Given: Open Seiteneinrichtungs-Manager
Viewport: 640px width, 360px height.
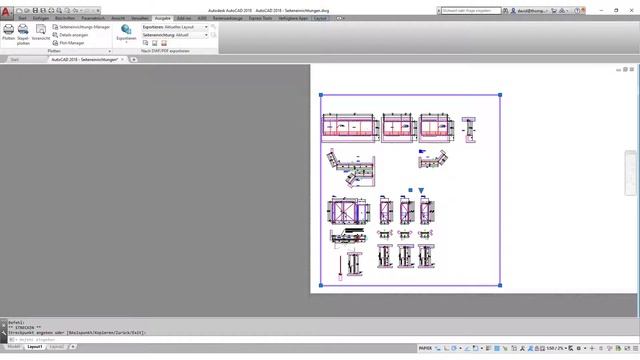Looking at the screenshot, I should tap(81, 27).
